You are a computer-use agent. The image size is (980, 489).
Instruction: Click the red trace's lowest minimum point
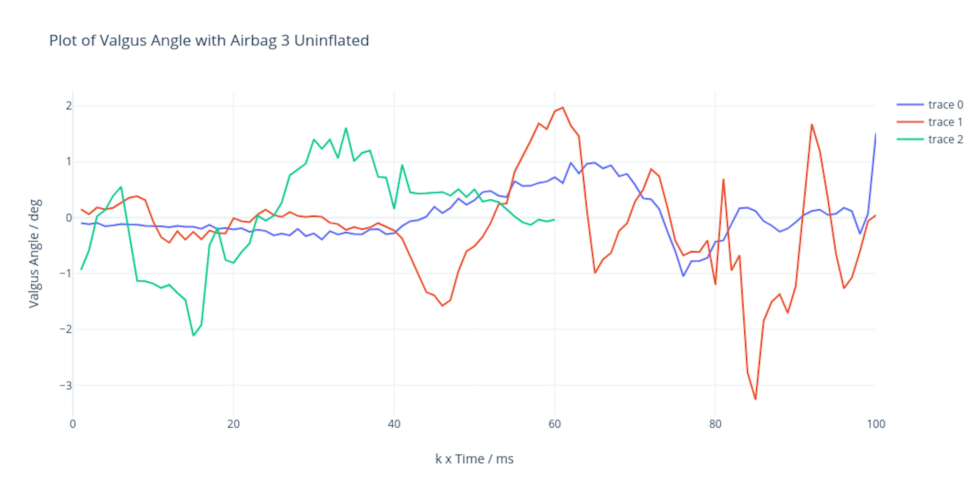click(x=755, y=399)
